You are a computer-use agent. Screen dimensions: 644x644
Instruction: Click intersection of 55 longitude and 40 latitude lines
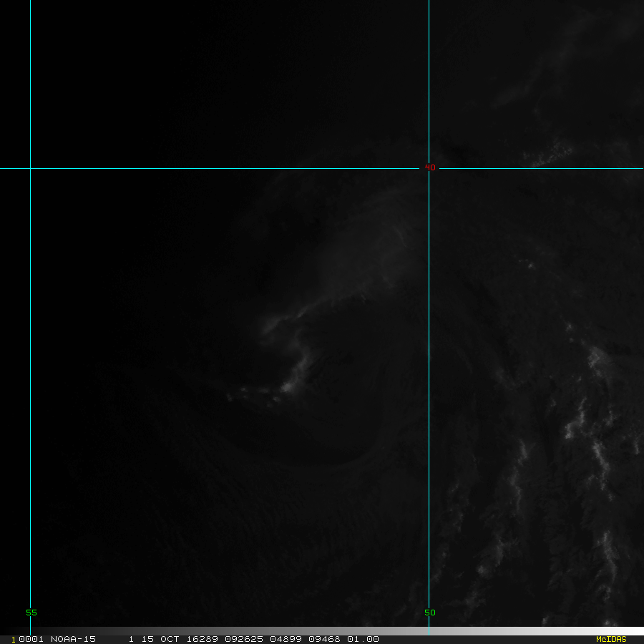[x=30, y=168]
